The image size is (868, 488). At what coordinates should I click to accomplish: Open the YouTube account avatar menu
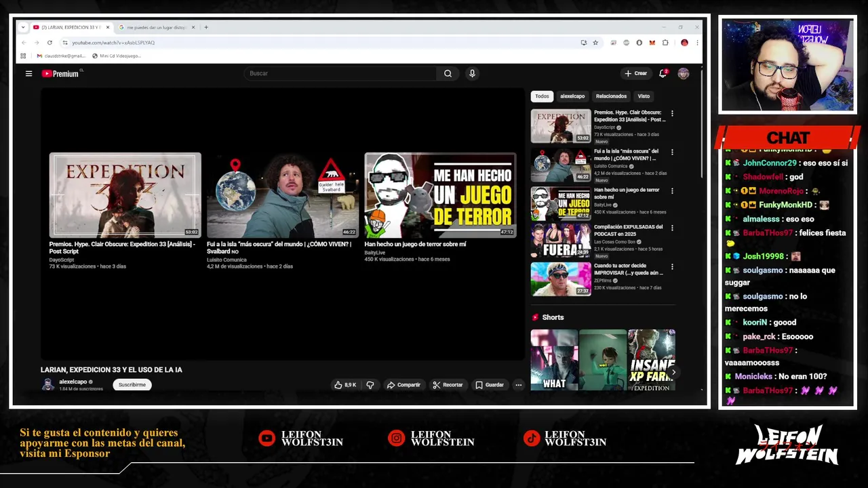684,73
